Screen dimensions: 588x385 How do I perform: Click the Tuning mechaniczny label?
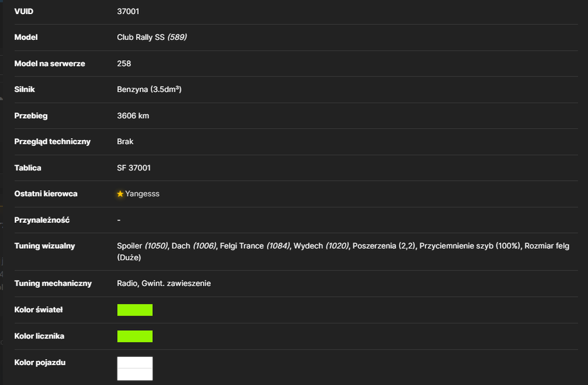click(x=53, y=283)
